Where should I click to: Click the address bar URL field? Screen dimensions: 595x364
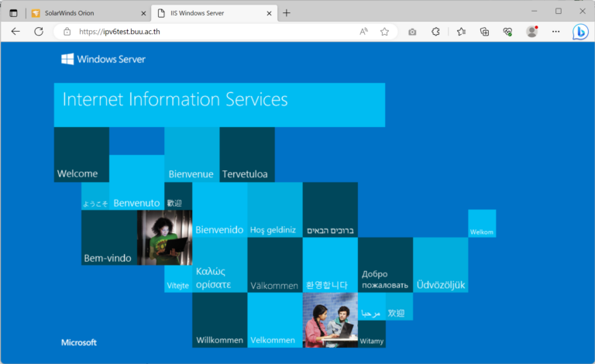209,32
